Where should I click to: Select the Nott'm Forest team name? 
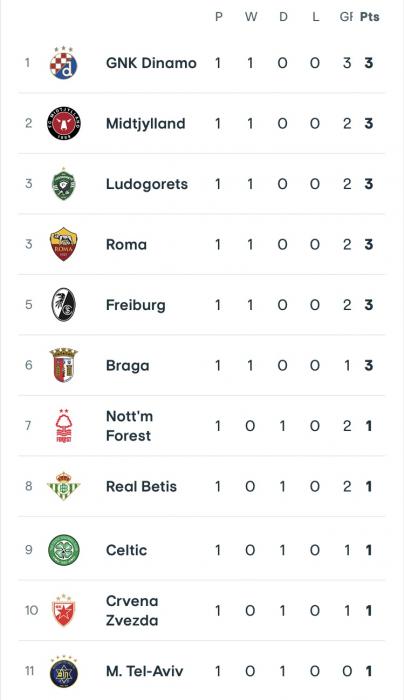coord(129,426)
